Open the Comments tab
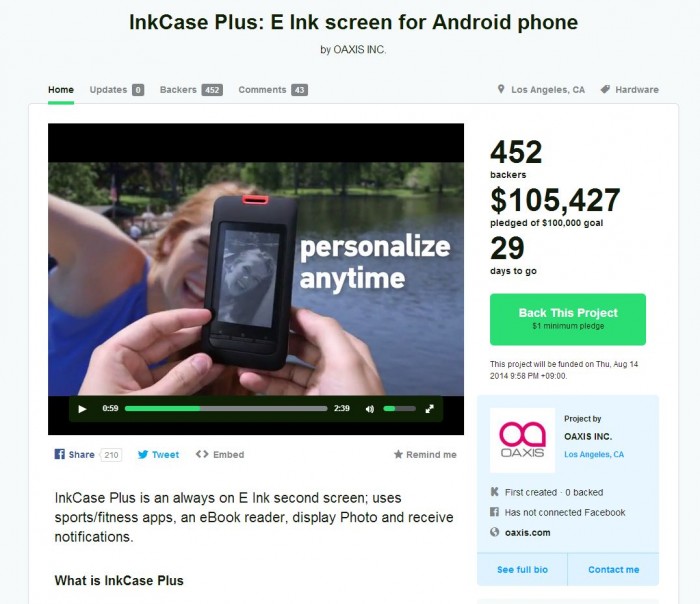This screenshot has height=604, width=700. point(273,90)
